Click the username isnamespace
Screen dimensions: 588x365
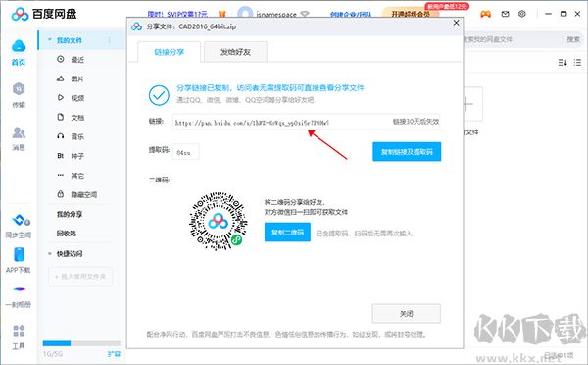click(276, 15)
